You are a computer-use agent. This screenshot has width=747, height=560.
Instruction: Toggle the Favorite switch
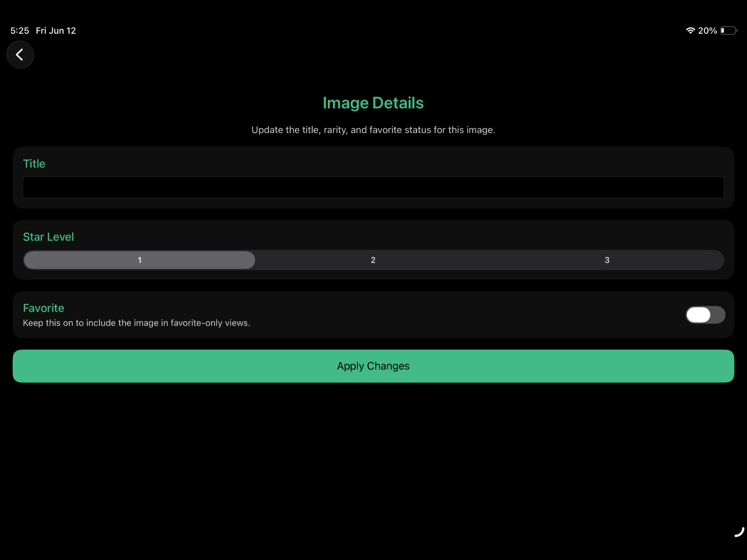click(x=705, y=315)
